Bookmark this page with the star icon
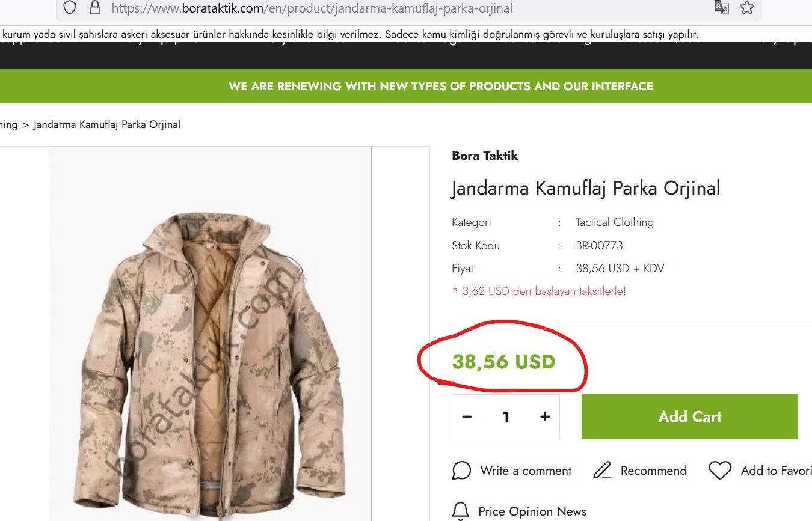This screenshot has width=812, height=521. point(746,8)
